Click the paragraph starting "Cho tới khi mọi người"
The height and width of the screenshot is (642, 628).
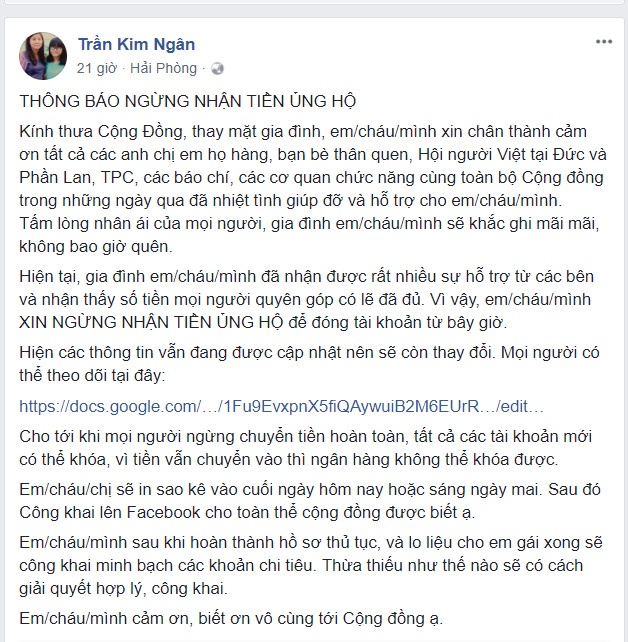[x=305, y=448]
